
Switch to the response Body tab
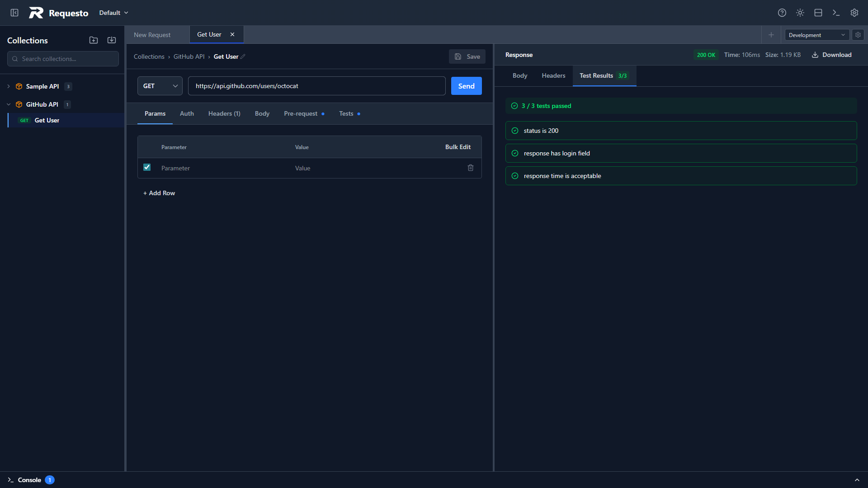click(520, 75)
